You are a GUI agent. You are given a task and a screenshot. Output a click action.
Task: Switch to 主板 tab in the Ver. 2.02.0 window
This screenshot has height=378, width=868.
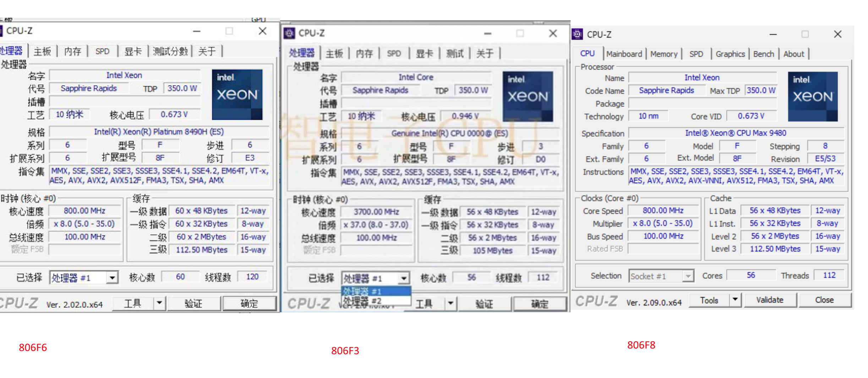pos(43,52)
